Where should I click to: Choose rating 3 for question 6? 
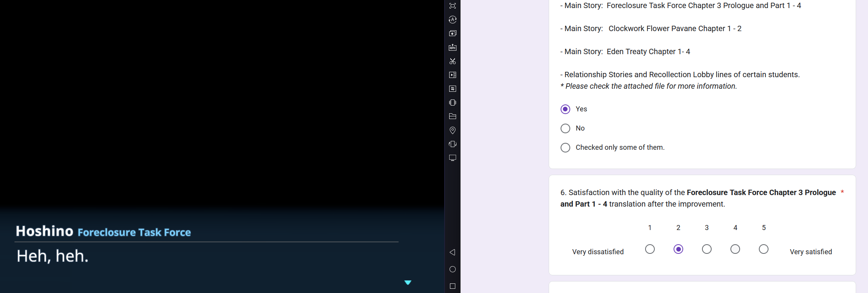[707, 249]
